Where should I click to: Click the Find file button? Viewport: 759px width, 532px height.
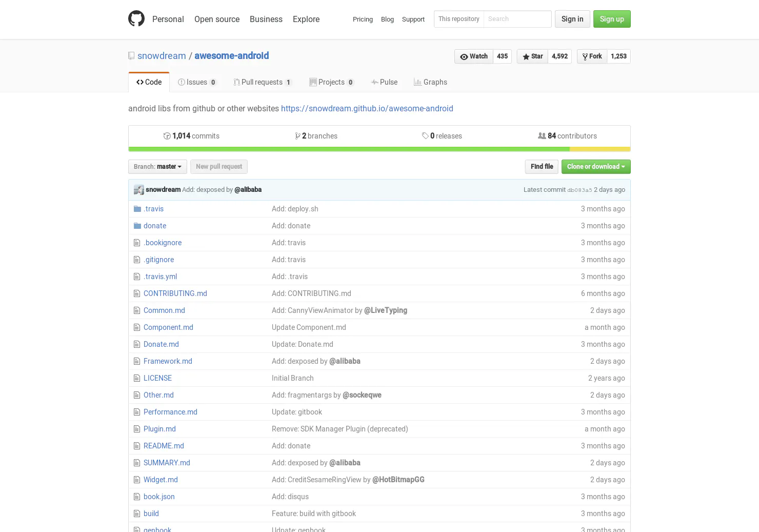(x=542, y=167)
